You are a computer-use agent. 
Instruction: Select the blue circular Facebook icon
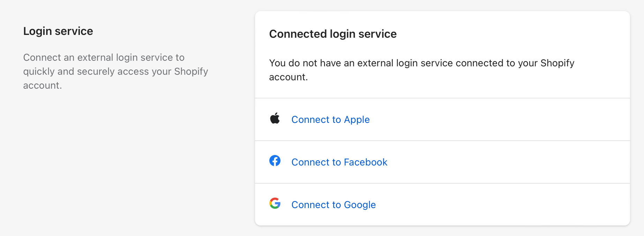275,161
